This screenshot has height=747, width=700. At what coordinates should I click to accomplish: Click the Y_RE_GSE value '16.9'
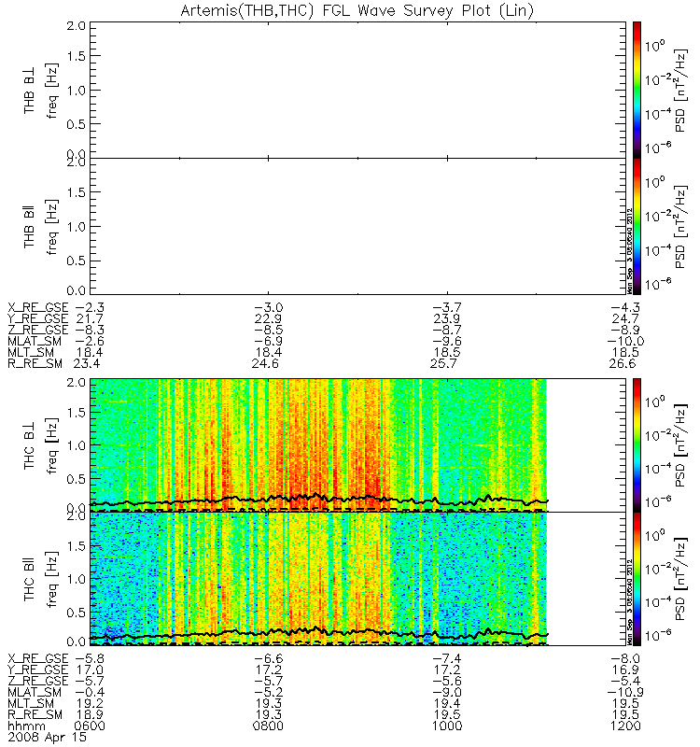tap(625, 669)
